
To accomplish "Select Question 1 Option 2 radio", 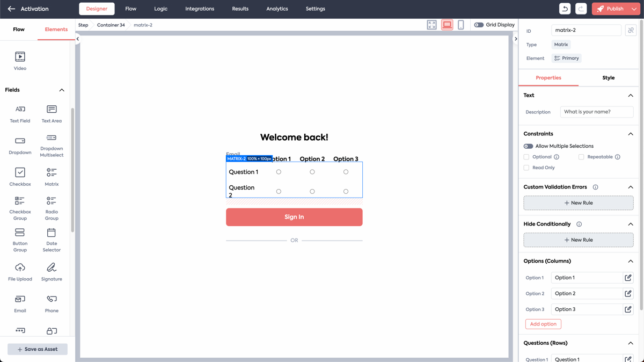I will pos(312,172).
